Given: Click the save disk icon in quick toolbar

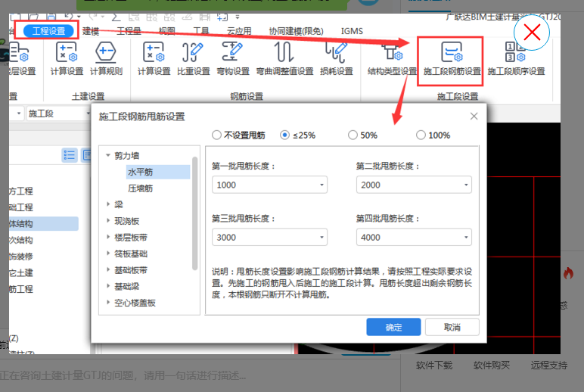Looking at the screenshot, I should coord(51,17).
